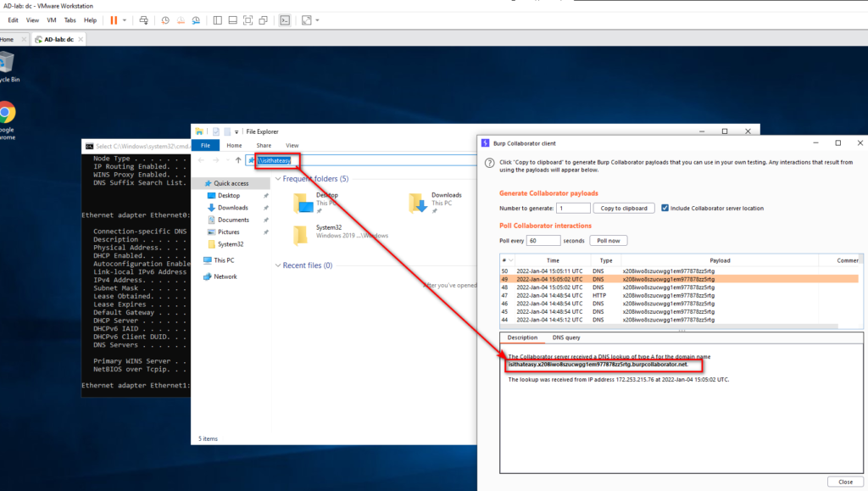Open the Share ribbon tab in File Explorer
Viewport: 868px width, 491px height.
point(264,146)
